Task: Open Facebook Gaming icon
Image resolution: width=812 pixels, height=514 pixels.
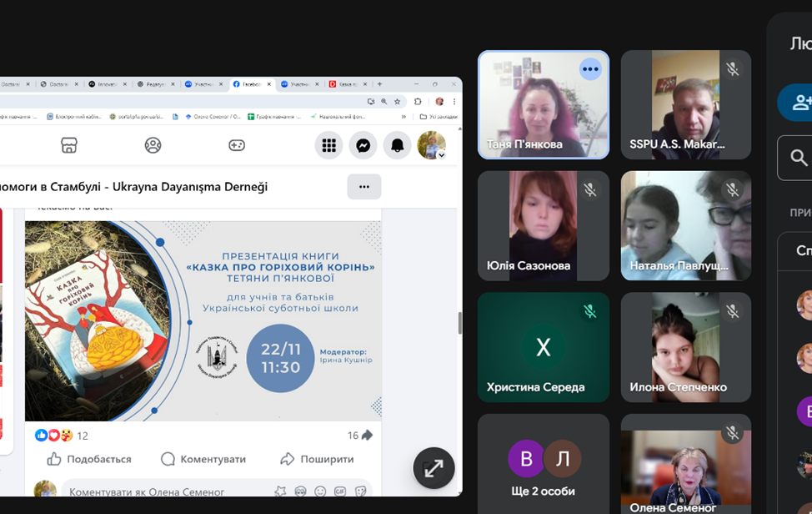Action: tap(237, 145)
